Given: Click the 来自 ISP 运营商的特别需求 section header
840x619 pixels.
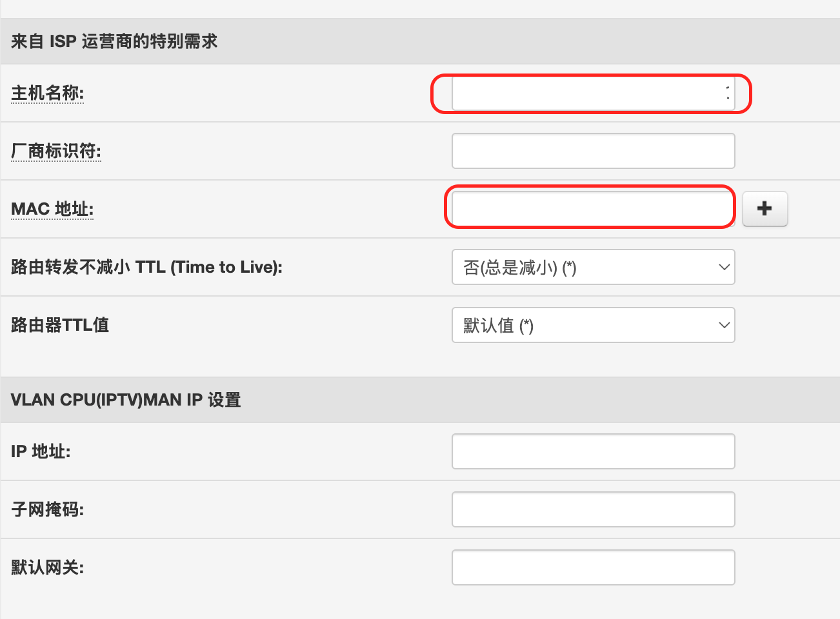Looking at the screenshot, I should click(x=114, y=42).
